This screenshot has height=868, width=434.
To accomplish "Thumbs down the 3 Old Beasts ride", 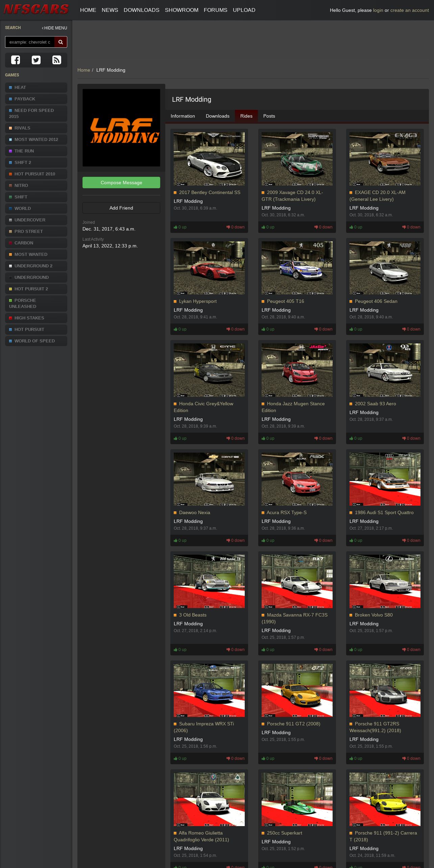I will click(x=236, y=650).
